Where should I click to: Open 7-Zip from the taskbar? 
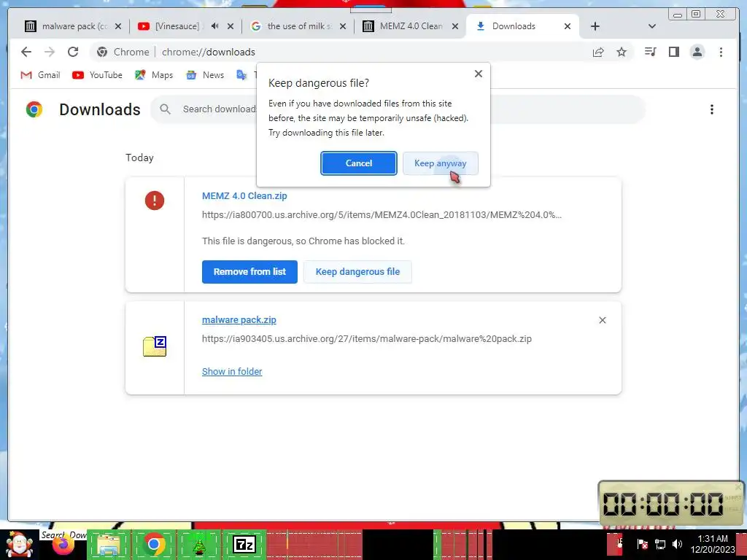[x=244, y=544]
